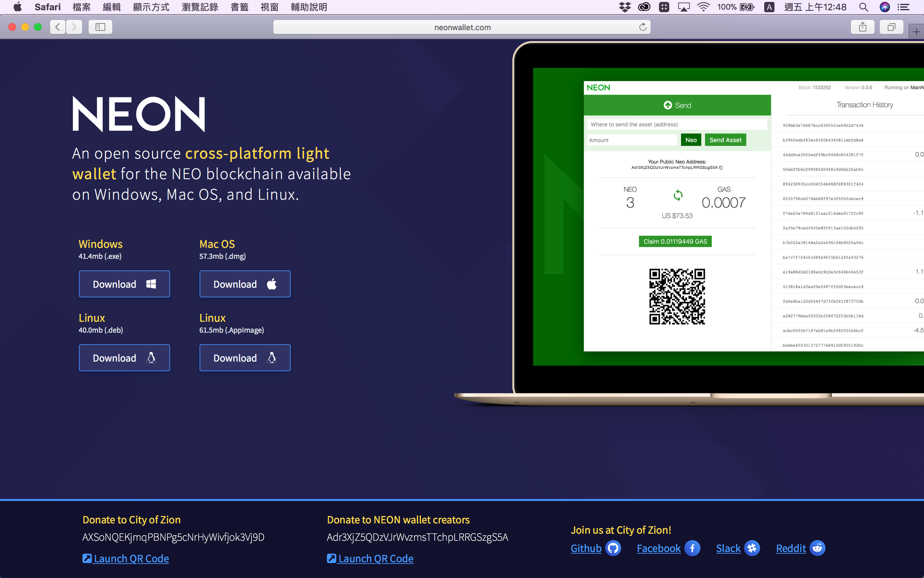Click the 'Join us at City of Zion!' heading

(x=621, y=530)
